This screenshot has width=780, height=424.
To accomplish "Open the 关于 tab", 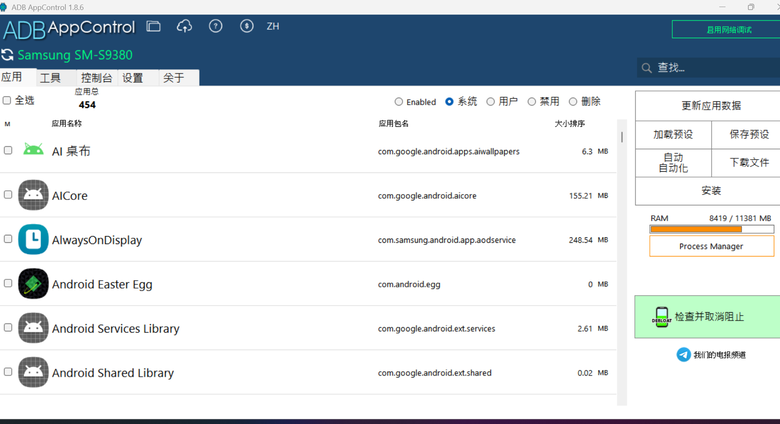I will tap(179, 78).
